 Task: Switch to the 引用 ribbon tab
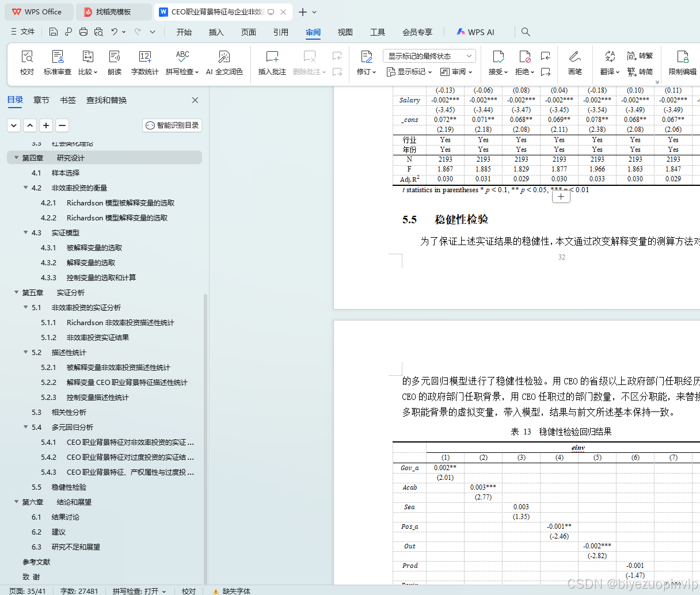click(281, 32)
